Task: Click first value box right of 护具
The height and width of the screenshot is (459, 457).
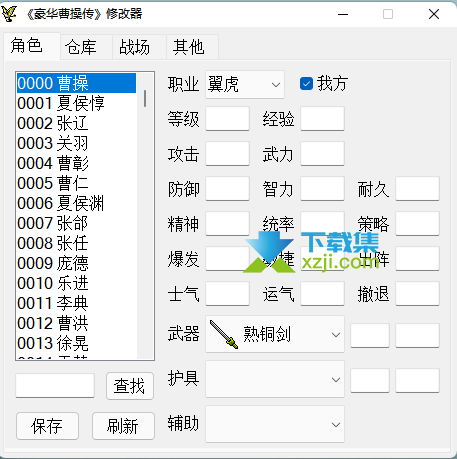Action: tap(370, 380)
